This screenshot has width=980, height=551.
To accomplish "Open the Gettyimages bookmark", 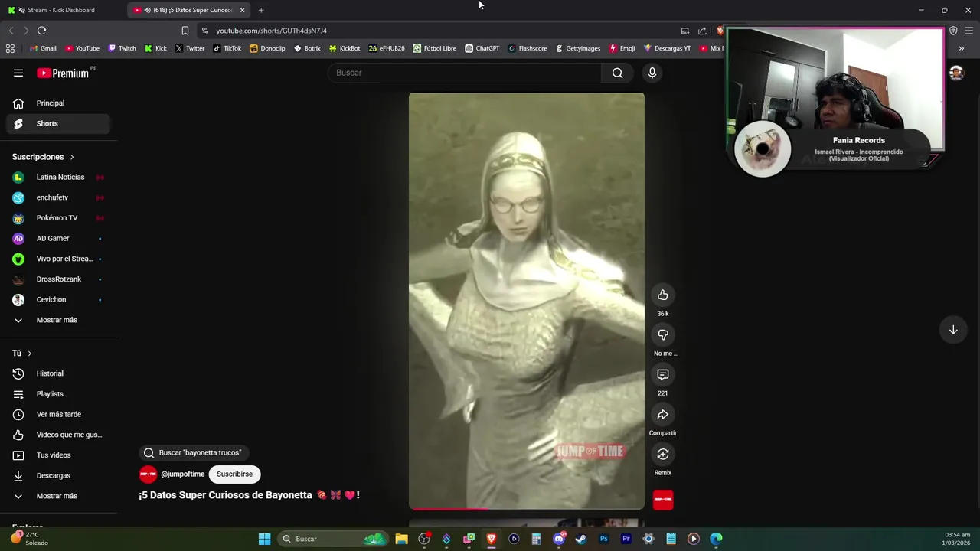I will point(578,48).
